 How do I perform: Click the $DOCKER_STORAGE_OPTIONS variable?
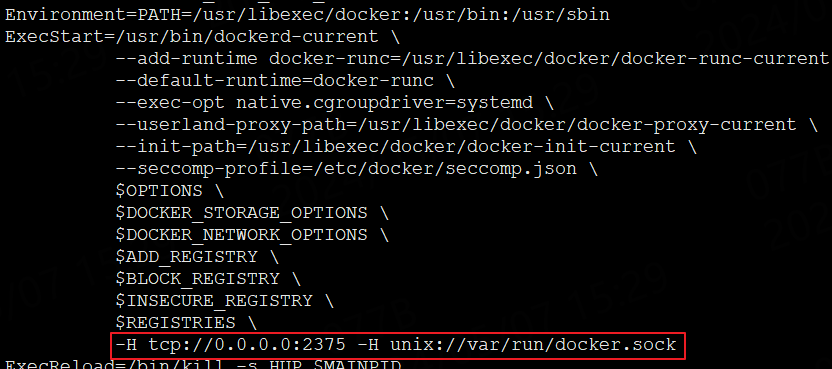[x=241, y=213]
